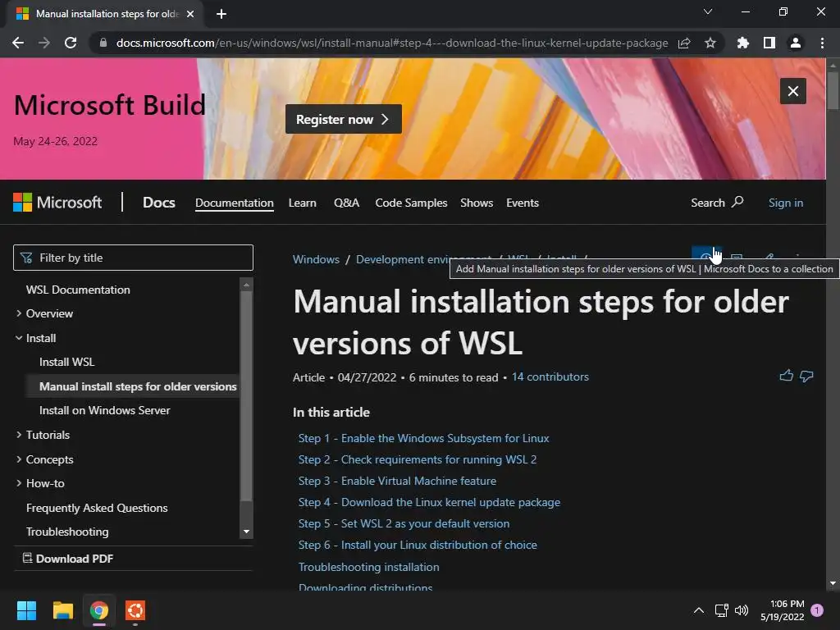Dismiss the Microsoft Build banner with X

pos(793,91)
